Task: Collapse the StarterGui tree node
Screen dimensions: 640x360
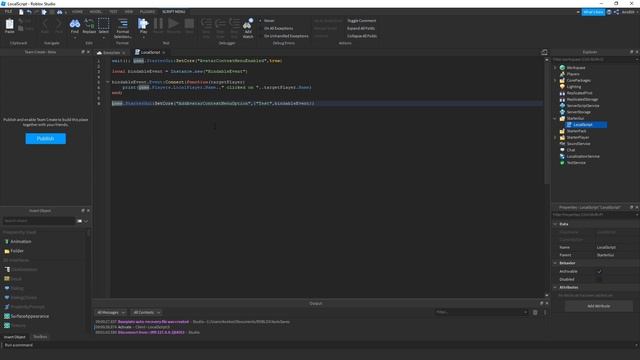Action: point(555,118)
